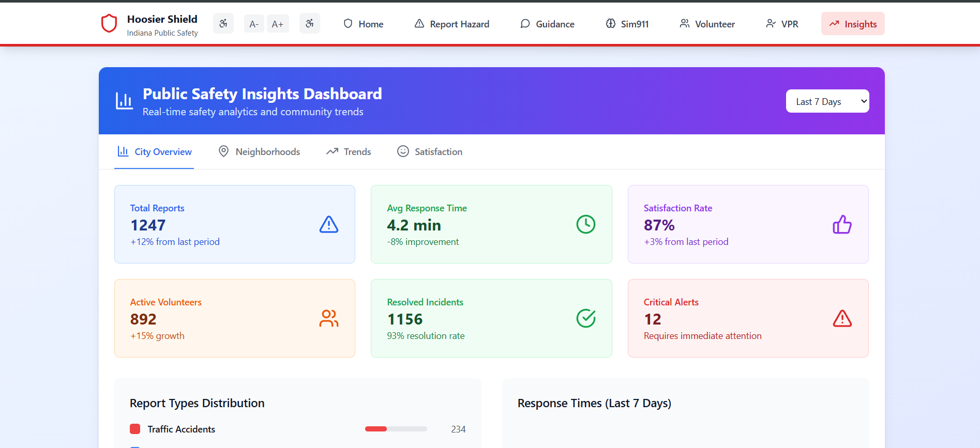Screen dimensions: 980x448
Task: Click the "Indiana Public Safety" subtitle
Action: click(x=162, y=33)
